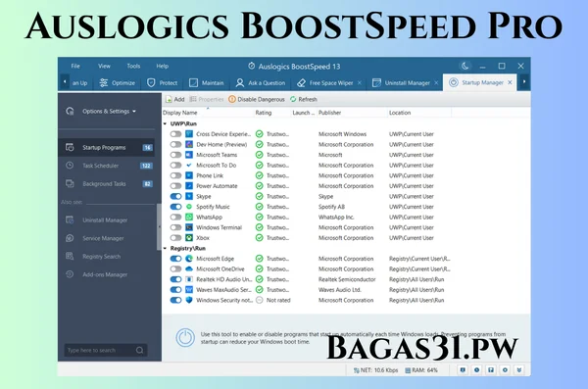Click the Microsoft Edge app icon
The image size is (588, 389).
click(x=189, y=259)
